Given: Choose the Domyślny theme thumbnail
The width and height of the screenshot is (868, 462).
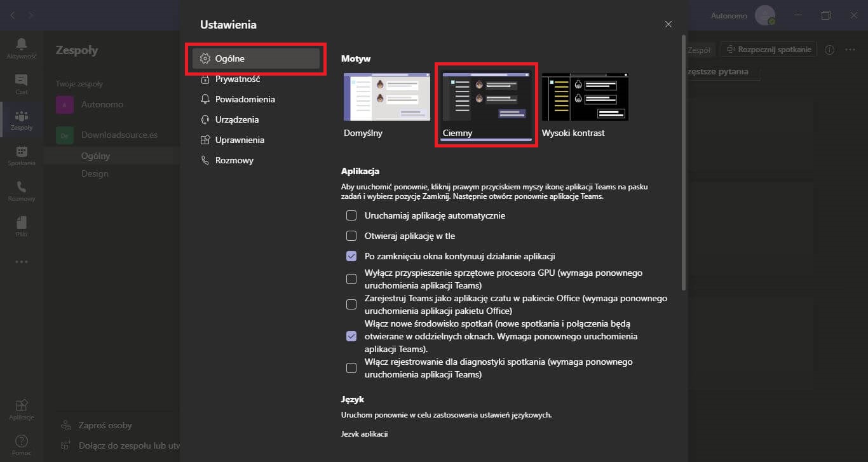Looking at the screenshot, I should click(387, 97).
